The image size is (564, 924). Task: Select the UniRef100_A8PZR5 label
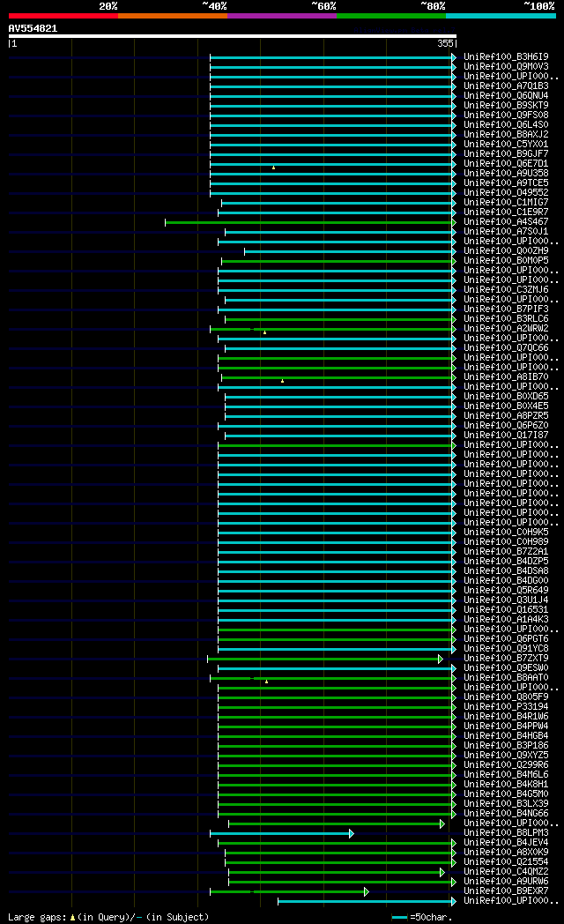click(x=506, y=416)
